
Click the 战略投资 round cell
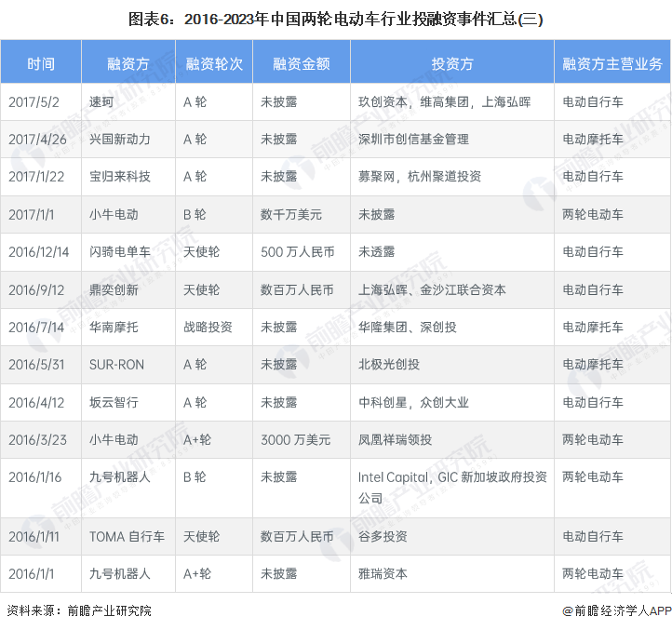pos(208,328)
